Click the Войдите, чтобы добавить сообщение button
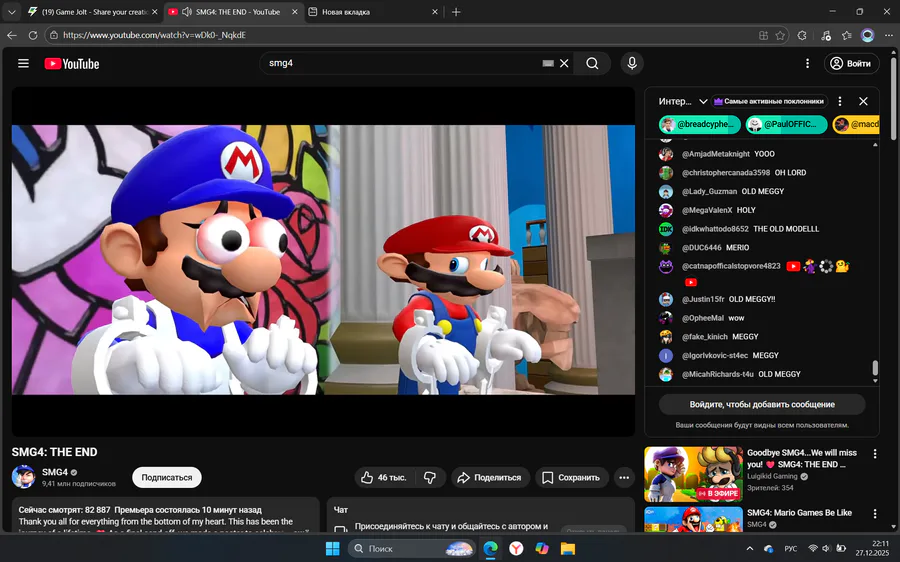Viewport: 900px width, 562px height. [x=762, y=404]
